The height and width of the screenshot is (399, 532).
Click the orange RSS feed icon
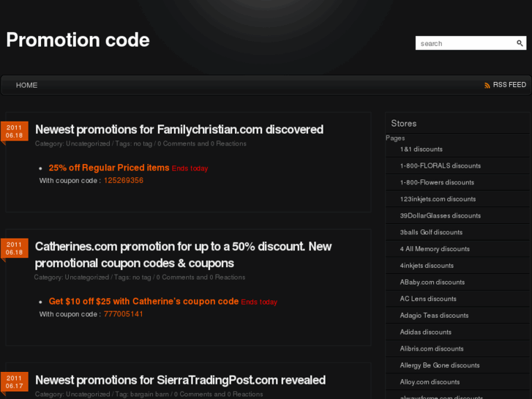(487, 86)
